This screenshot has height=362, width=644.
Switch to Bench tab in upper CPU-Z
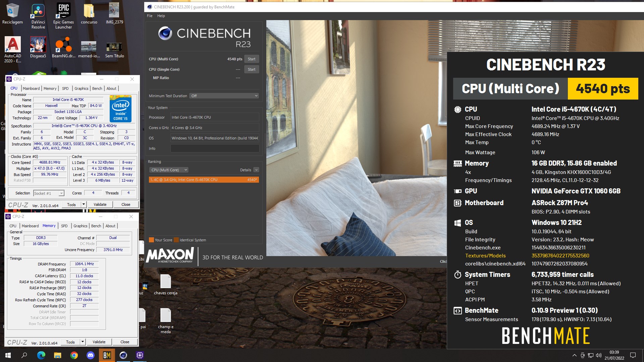97,88
